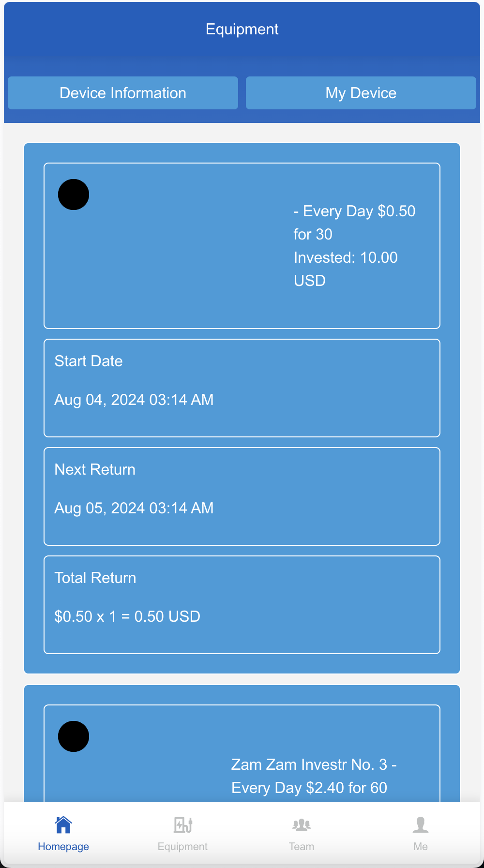484x868 pixels.
Task: Open the Equipment charging station icon
Action: click(x=183, y=824)
